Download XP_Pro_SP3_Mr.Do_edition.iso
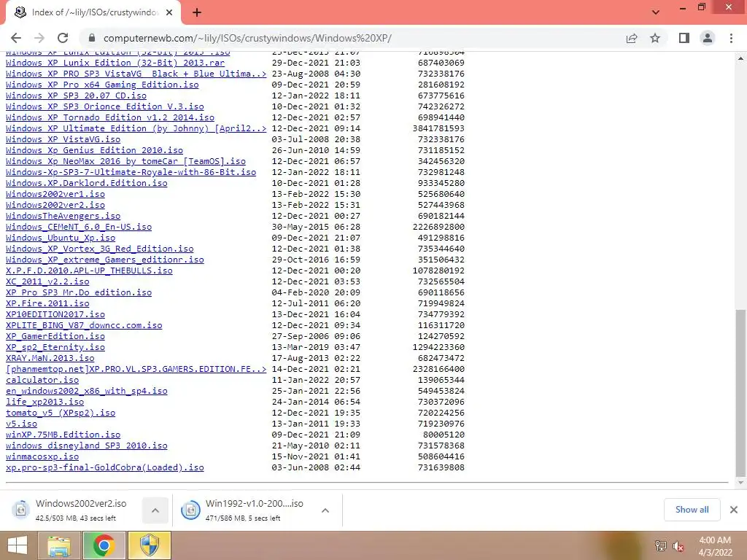 [79, 293]
